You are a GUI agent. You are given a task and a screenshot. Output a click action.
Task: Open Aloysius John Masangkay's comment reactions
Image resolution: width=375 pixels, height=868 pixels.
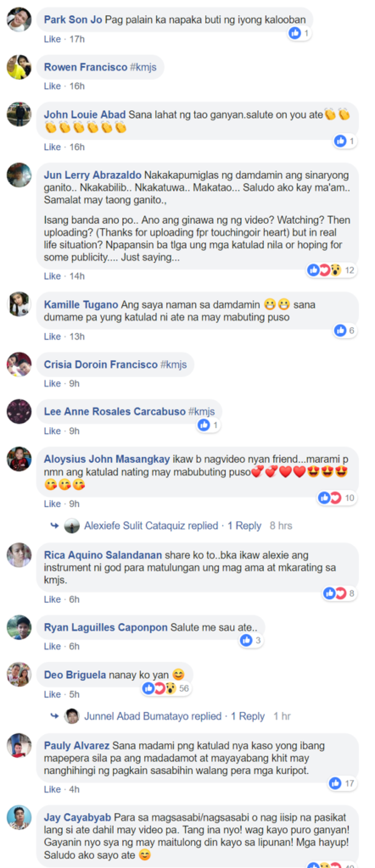click(338, 498)
